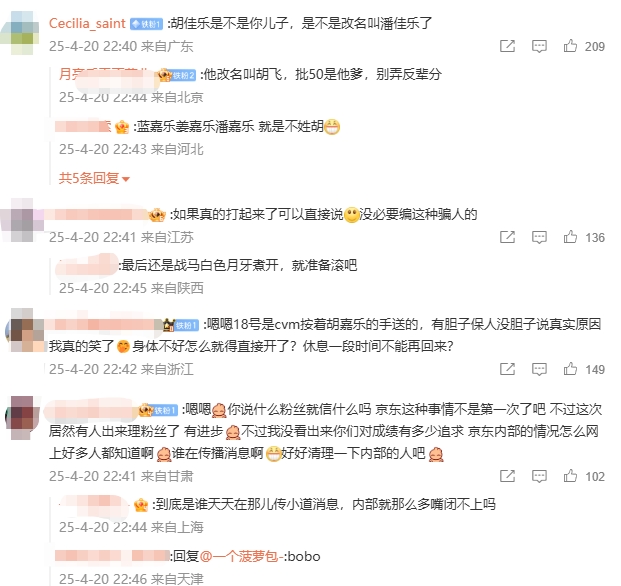This screenshot has width=621, height=586.
Task: Share the Gansu comment via forward icon
Action: 507,476
